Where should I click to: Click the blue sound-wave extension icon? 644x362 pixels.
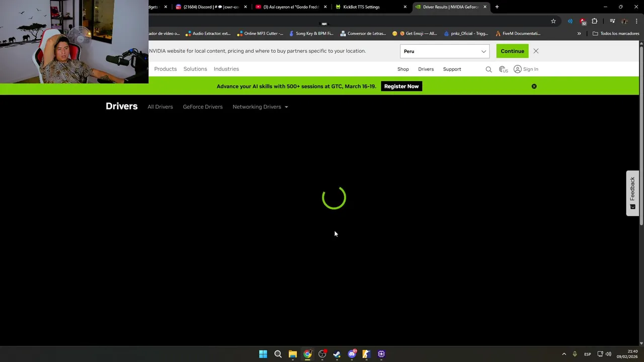570,21
